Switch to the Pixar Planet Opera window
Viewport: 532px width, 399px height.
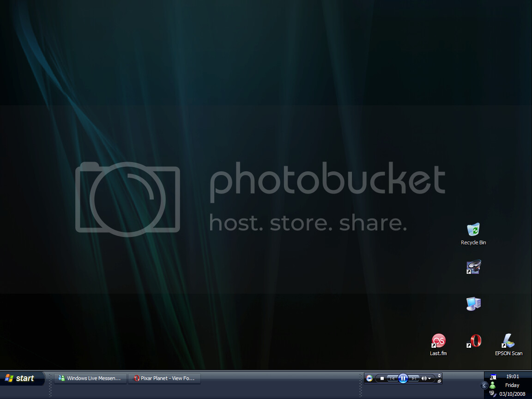click(164, 378)
